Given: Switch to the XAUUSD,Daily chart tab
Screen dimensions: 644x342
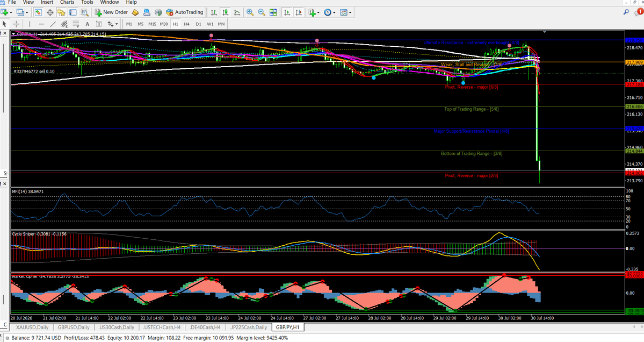Looking at the screenshot, I should coord(32,327).
